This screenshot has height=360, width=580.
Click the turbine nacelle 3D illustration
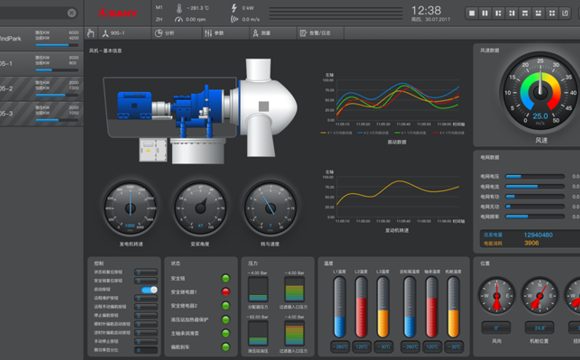200,111
